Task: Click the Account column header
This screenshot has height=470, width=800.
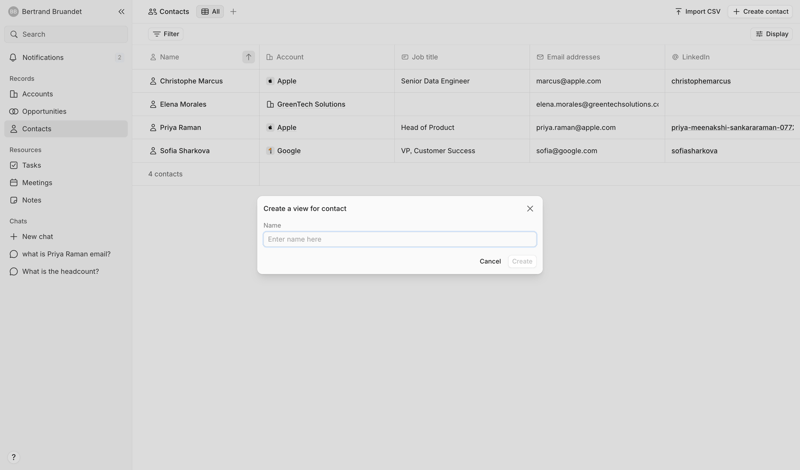Action: [327, 57]
